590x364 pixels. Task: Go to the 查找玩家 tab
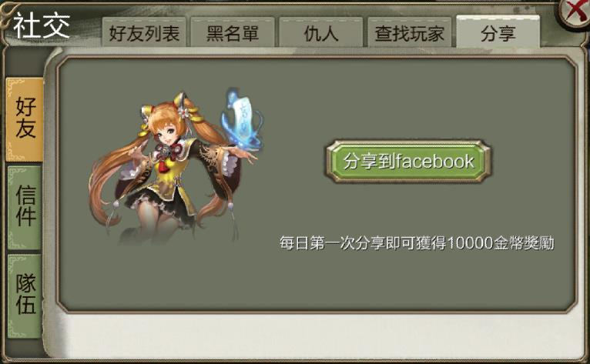coord(410,33)
